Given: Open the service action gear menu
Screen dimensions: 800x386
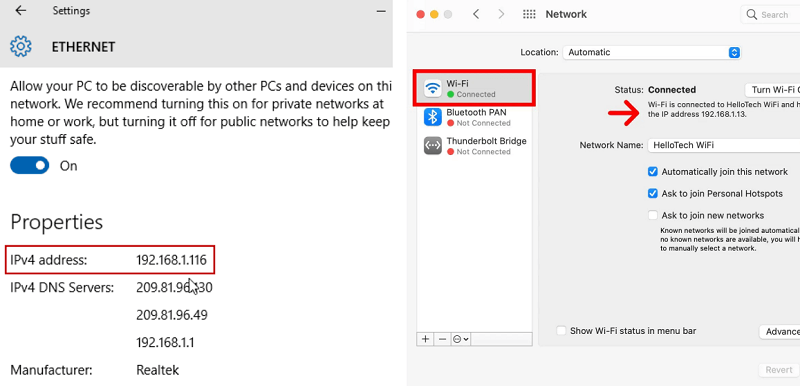Looking at the screenshot, I should pos(461,339).
